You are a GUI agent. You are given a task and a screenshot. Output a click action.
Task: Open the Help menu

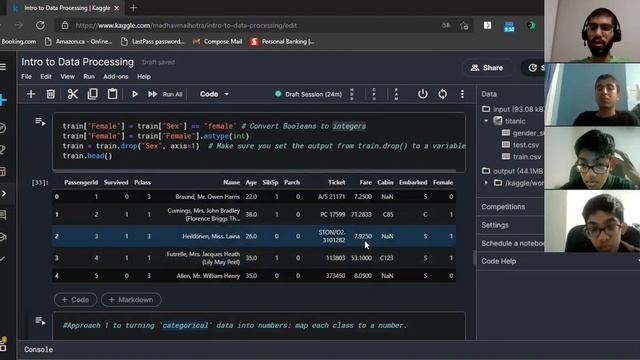[x=144, y=76]
